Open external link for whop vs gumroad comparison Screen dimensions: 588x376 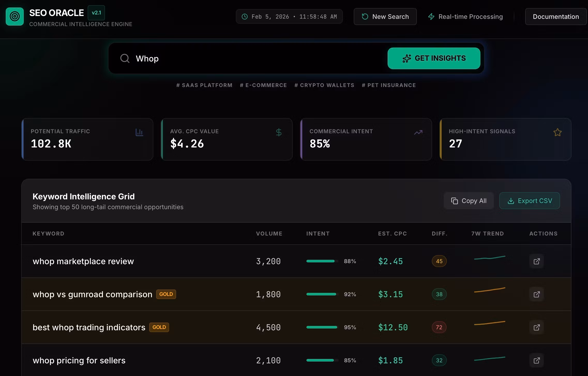(x=537, y=294)
